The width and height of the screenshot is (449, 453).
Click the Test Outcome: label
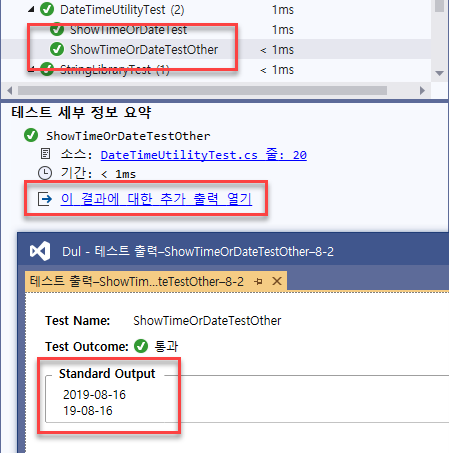[87, 347]
